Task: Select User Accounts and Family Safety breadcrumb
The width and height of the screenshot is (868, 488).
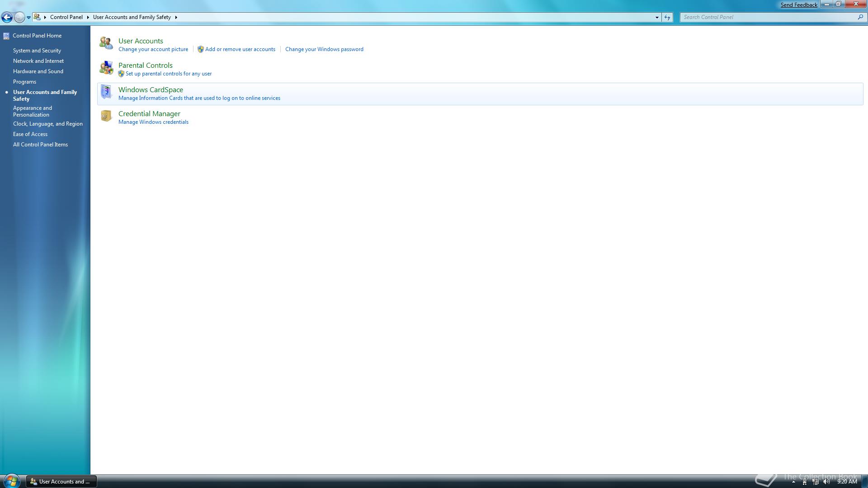Action: (x=132, y=17)
